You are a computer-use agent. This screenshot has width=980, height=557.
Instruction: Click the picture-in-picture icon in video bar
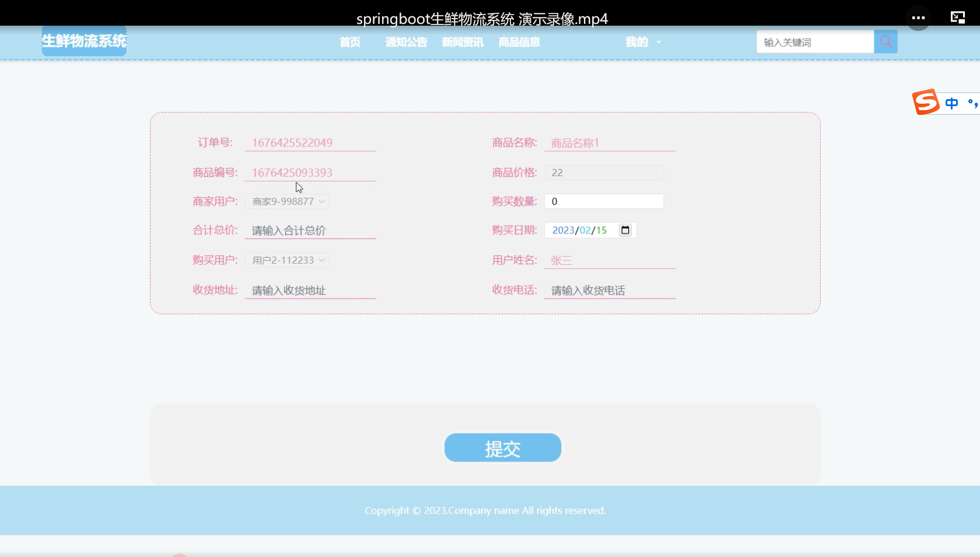[958, 17]
